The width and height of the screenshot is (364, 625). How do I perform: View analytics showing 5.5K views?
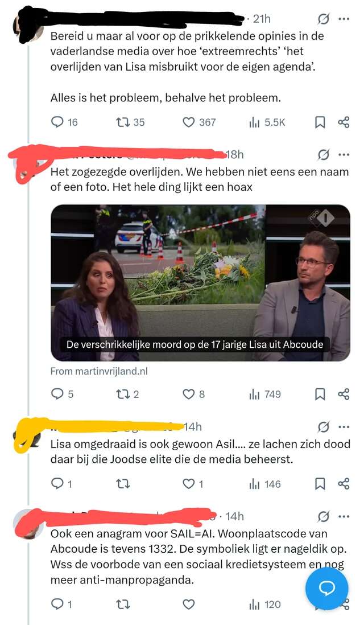point(267,122)
